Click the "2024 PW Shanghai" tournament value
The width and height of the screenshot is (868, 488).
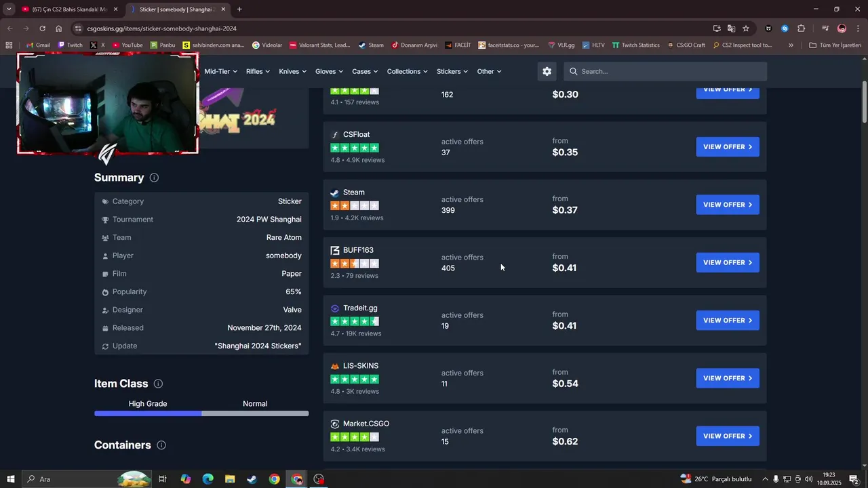[269, 220]
